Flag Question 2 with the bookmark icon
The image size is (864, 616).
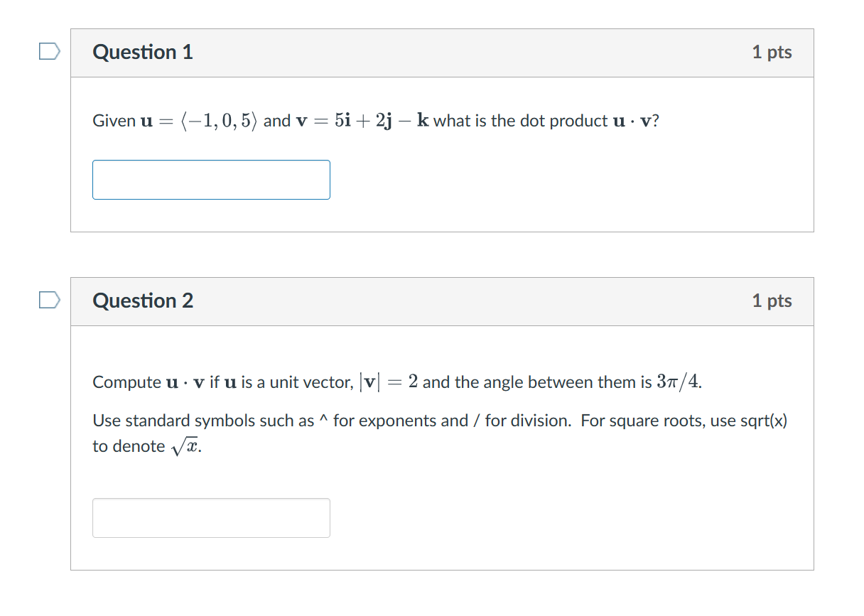49,301
